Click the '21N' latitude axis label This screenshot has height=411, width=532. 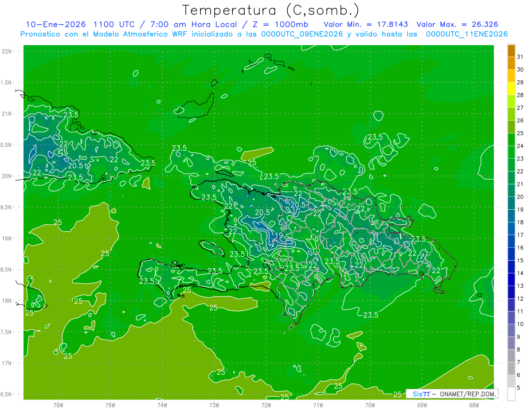pos(7,114)
